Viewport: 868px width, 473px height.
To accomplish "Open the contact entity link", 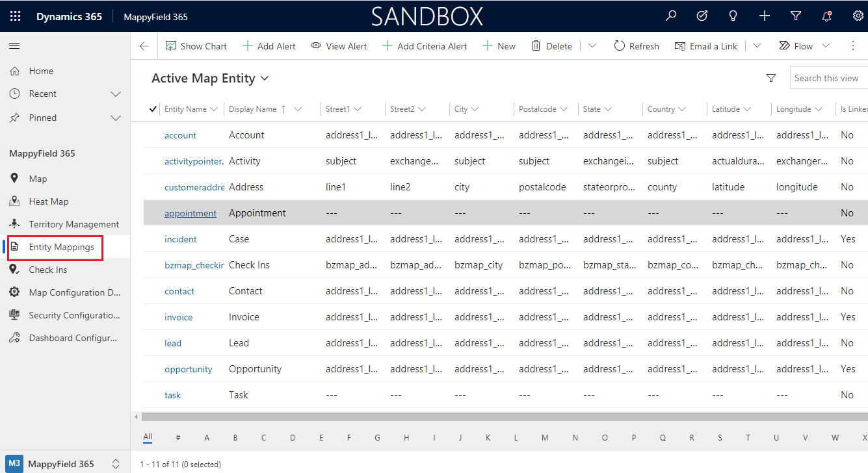I will (179, 291).
